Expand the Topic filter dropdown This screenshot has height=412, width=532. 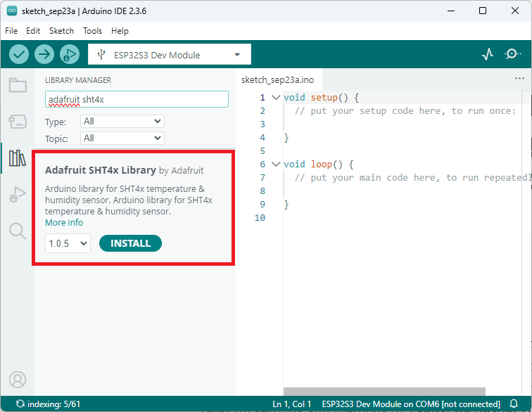[122, 138]
